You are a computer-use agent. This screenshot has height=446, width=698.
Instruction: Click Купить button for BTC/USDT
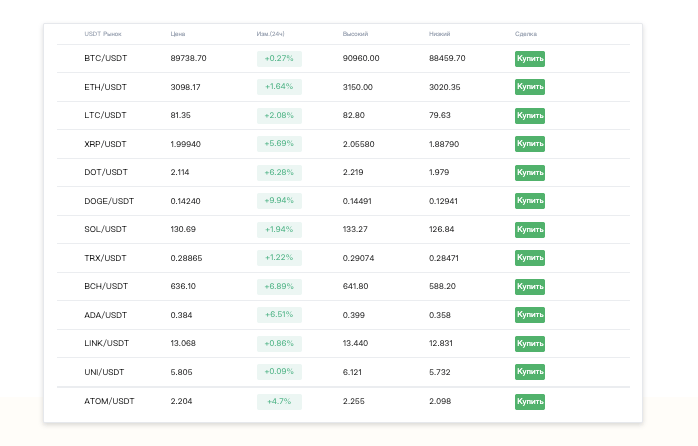(529, 59)
